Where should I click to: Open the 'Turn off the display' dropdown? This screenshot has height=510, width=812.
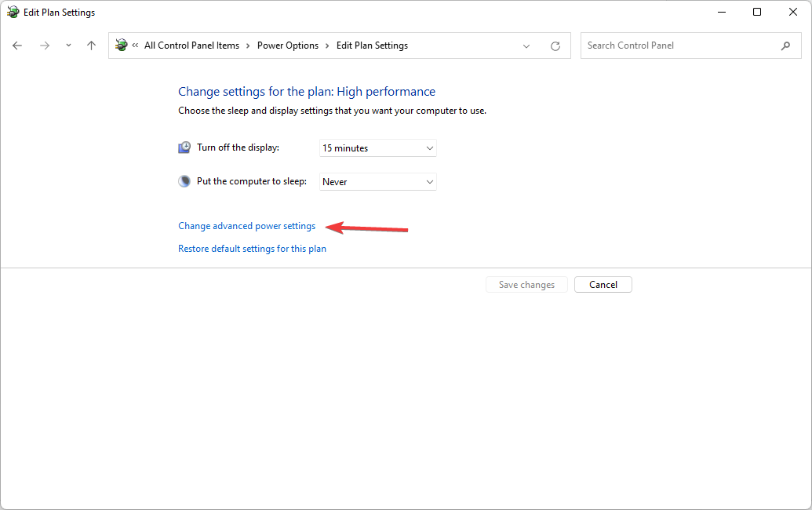coord(377,148)
